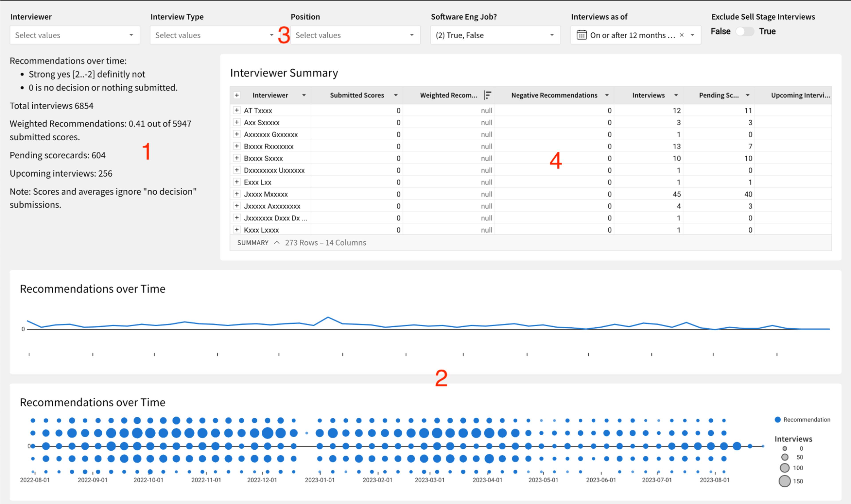Open the Interviews as of date dropdown arrow

point(693,35)
